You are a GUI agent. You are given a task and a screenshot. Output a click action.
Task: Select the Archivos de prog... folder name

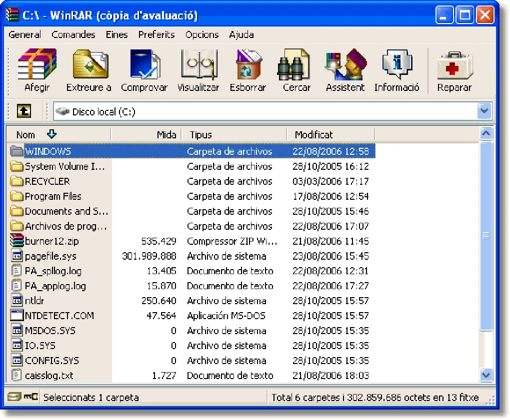point(66,226)
